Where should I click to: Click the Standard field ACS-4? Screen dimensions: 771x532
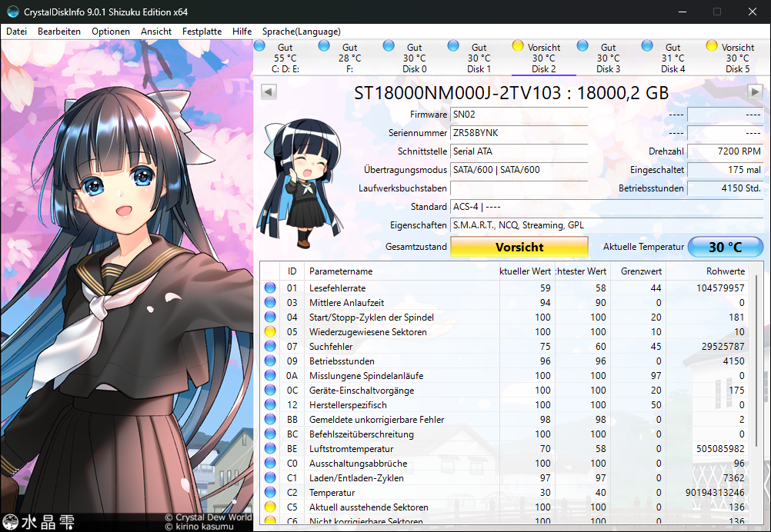607,207
